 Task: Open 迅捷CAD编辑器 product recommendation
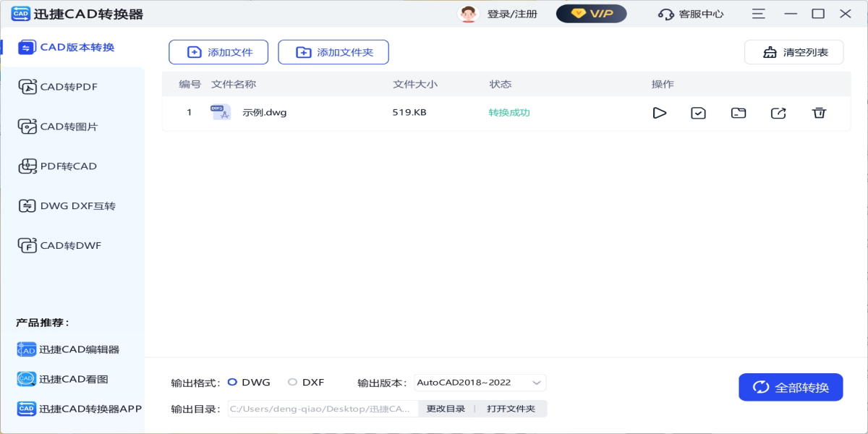[78, 349]
